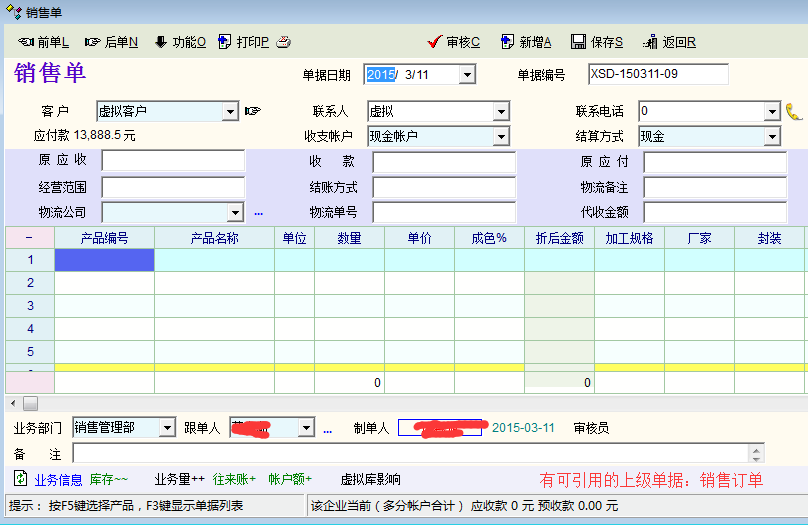This screenshot has height=525, width=808.
Task: Select first row 产品编号 cell
Action: click(104, 260)
